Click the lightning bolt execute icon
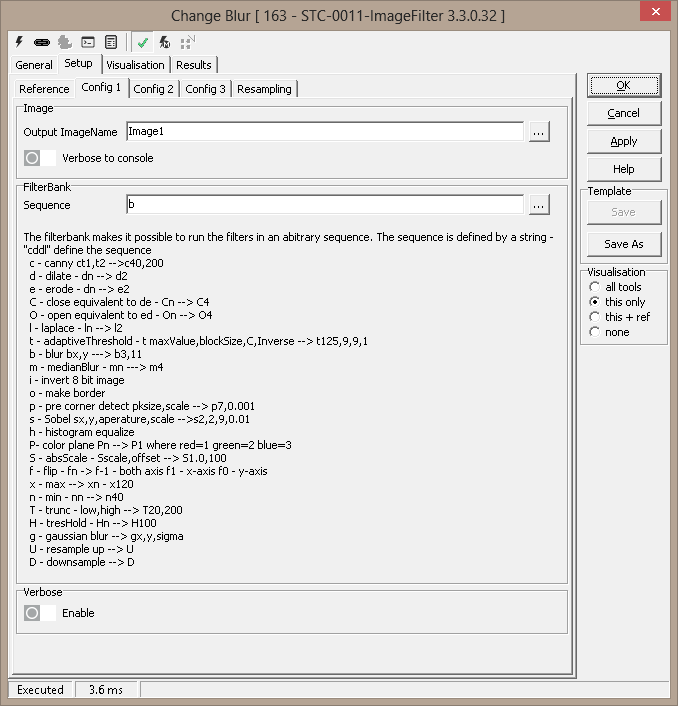 [x=20, y=43]
